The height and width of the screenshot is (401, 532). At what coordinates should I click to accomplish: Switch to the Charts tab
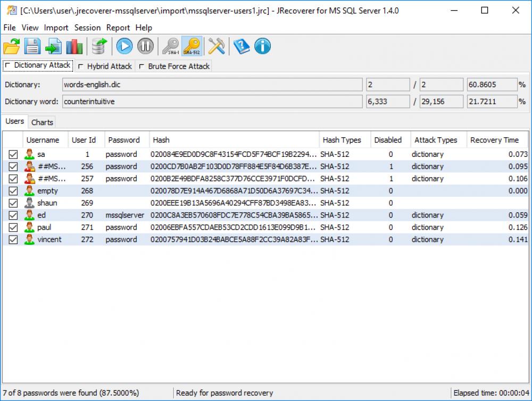pyautogui.click(x=42, y=122)
